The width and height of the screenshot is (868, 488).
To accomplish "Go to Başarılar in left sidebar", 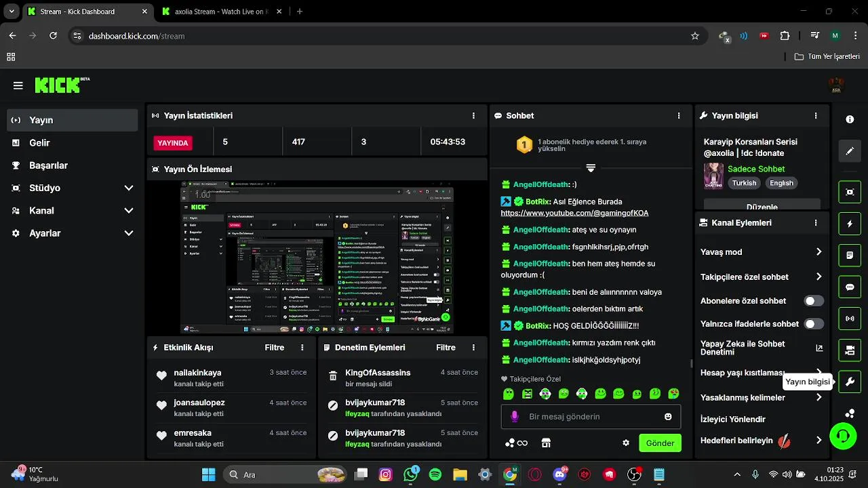I will coord(73,165).
